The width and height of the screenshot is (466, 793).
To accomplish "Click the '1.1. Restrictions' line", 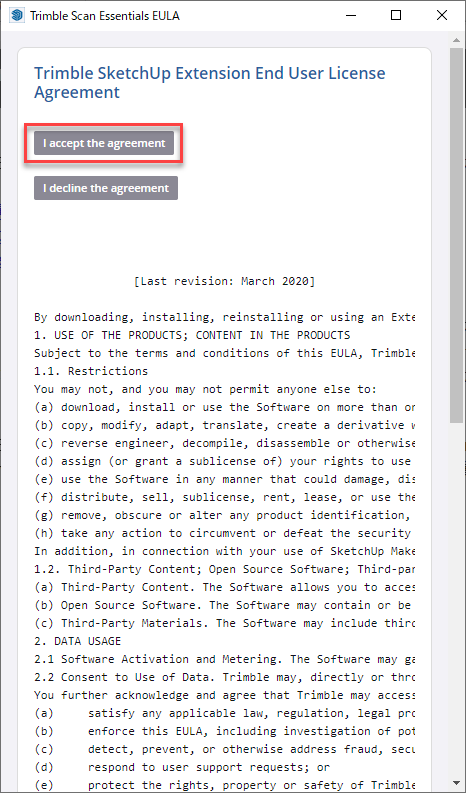I will 91,371.
